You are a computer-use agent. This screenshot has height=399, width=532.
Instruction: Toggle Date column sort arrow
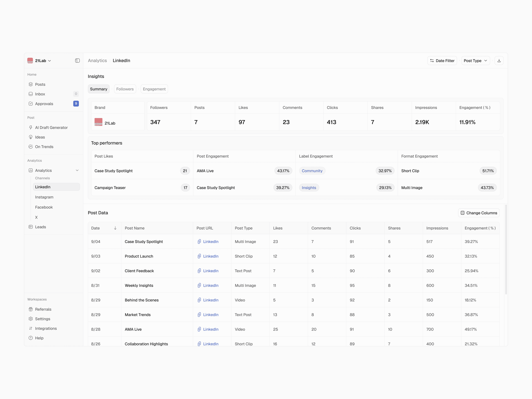point(115,228)
